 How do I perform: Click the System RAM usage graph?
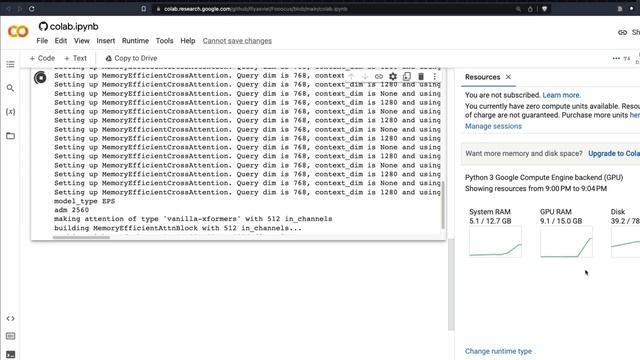tap(495, 242)
